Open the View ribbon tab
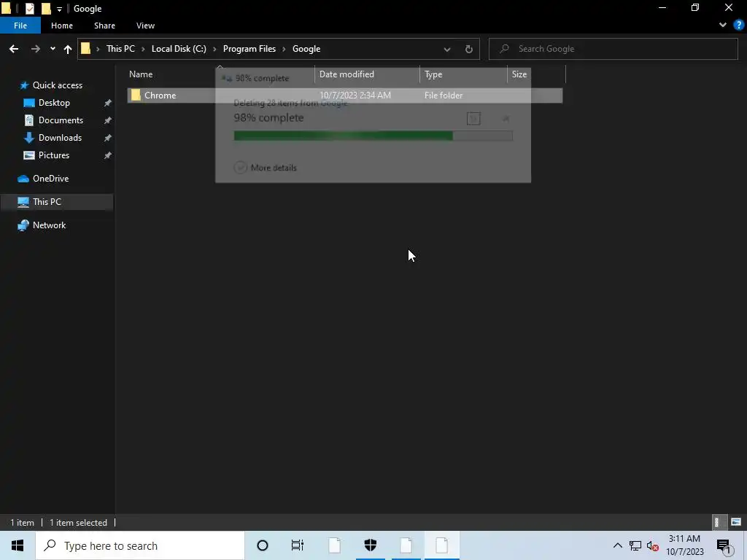Viewport: 747px width, 560px height. (145, 26)
